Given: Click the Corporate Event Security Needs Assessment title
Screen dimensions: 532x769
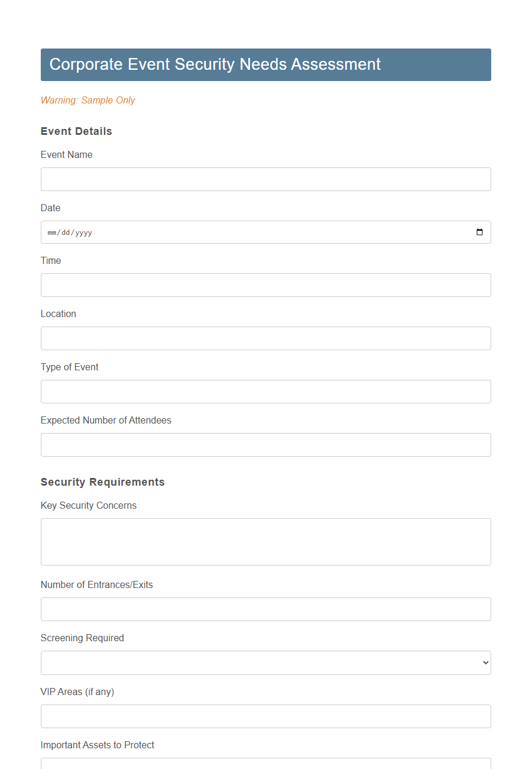Looking at the screenshot, I should [x=215, y=64].
